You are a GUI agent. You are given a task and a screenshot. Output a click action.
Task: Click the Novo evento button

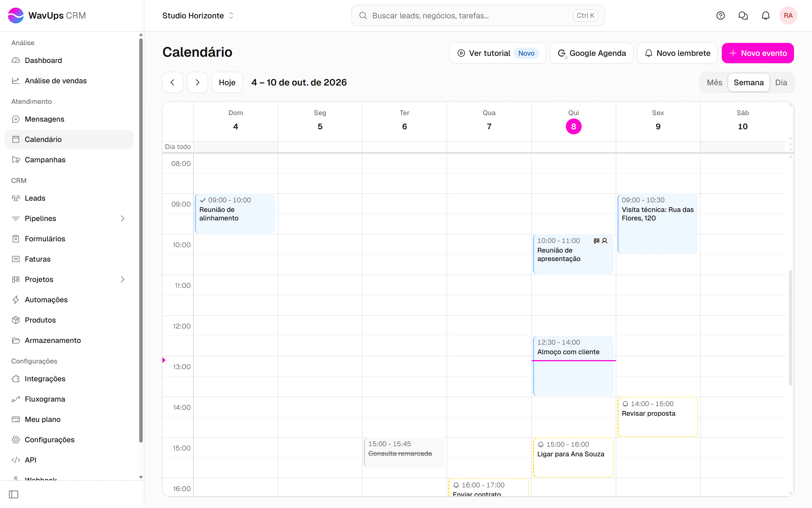758,53
